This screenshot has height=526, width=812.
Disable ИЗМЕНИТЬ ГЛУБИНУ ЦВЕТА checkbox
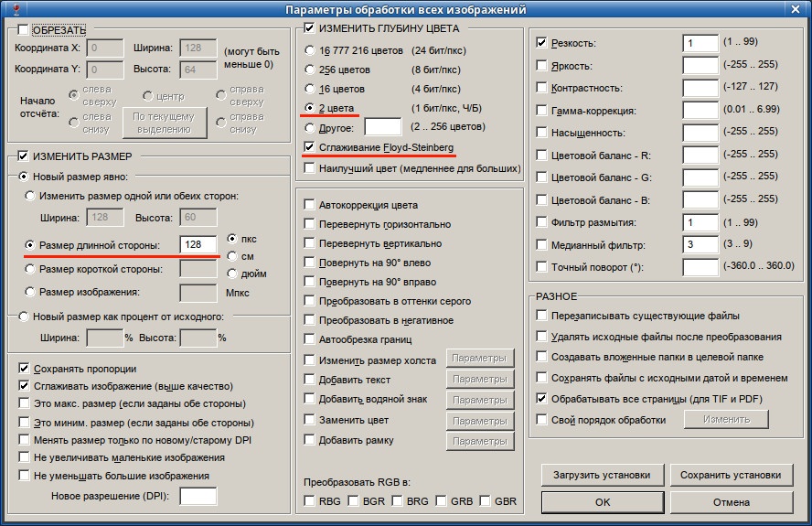[x=309, y=28]
